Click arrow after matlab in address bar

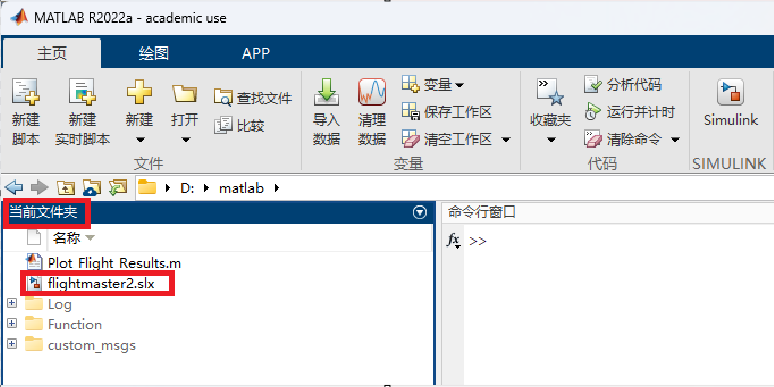276,188
